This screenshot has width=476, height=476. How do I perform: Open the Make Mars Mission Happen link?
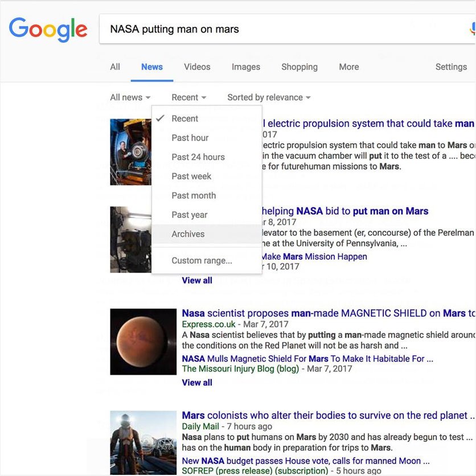314,257
